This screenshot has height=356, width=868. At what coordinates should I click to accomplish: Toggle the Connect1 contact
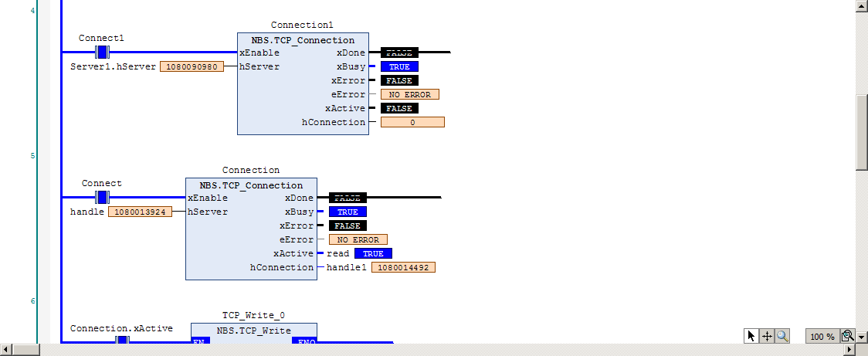pyautogui.click(x=102, y=52)
